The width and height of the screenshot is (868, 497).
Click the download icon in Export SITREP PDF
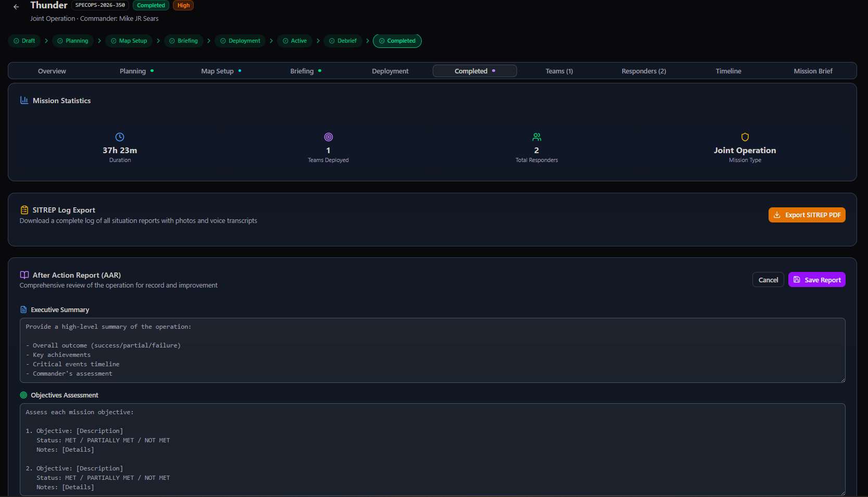pos(777,215)
